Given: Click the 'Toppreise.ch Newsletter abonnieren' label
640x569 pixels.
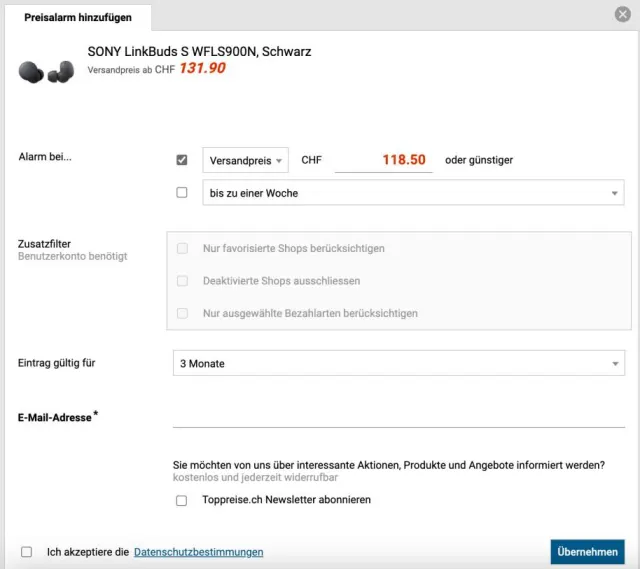Looking at the screenshot, I should point(286,500).
